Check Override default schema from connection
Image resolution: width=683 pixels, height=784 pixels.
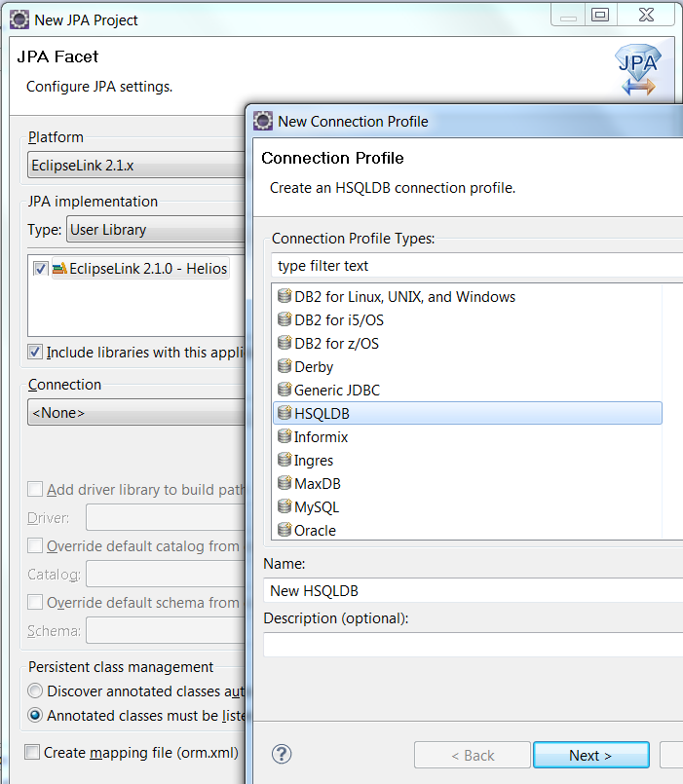pyautogui.click(x=35, y=602)
